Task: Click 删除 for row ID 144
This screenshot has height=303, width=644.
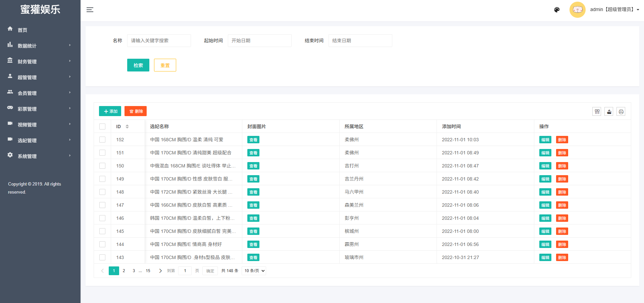Action: click(562, 244)
